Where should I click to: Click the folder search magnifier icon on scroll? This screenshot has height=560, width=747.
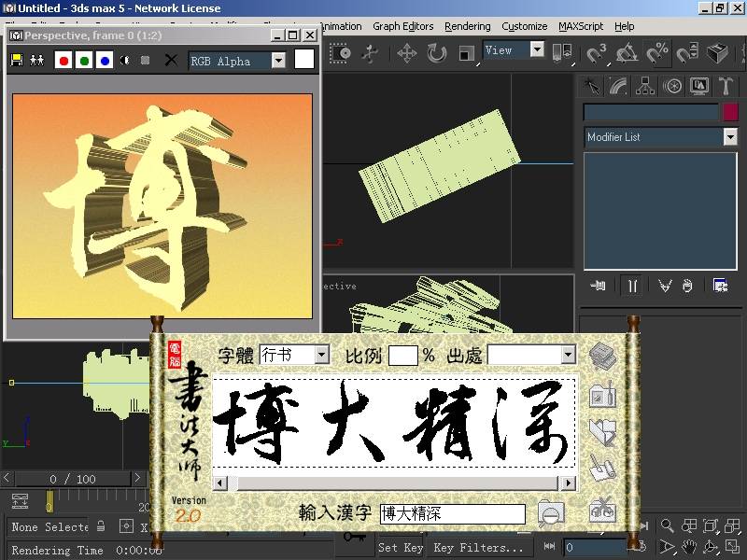click(551, 513)
